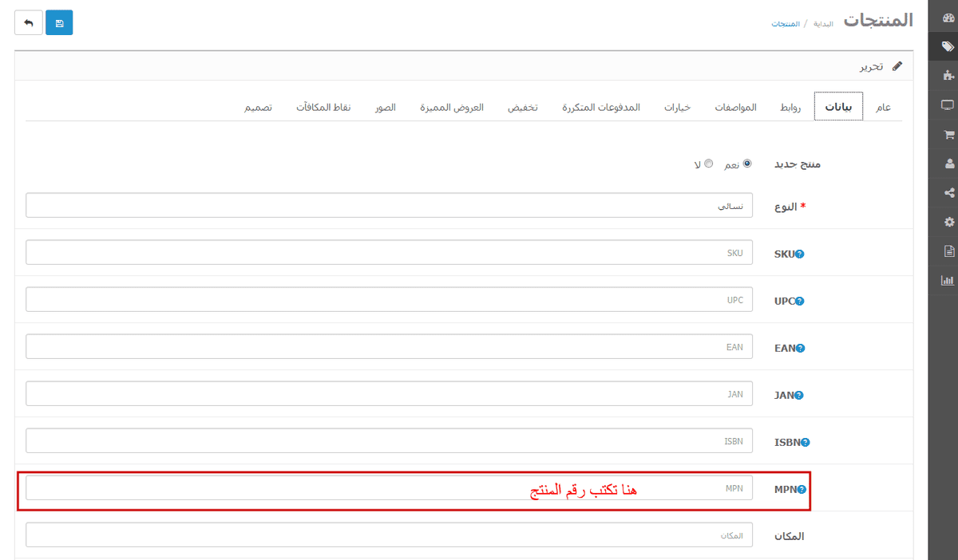Switch to the تخفيض tab

click(522, 107)
